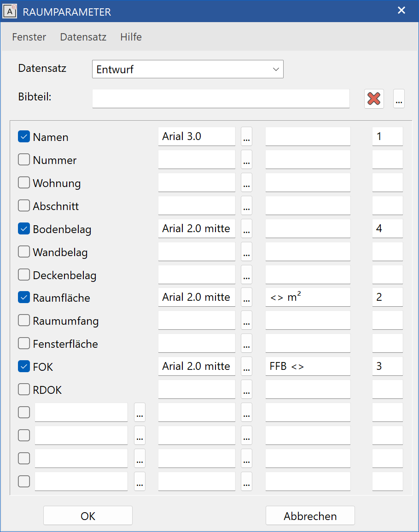Tick the Abschnitt checkbox
This screenshot has width=419, height=532.
(x=24, y=205)
